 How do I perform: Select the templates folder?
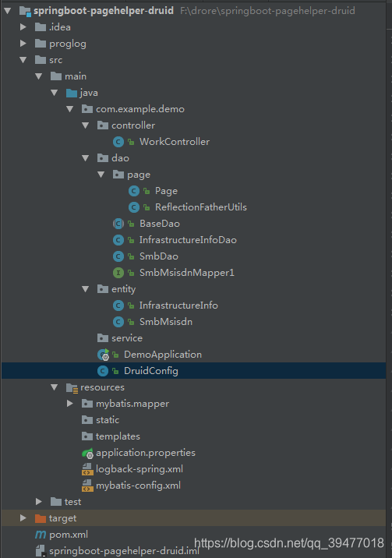(118, 436)
